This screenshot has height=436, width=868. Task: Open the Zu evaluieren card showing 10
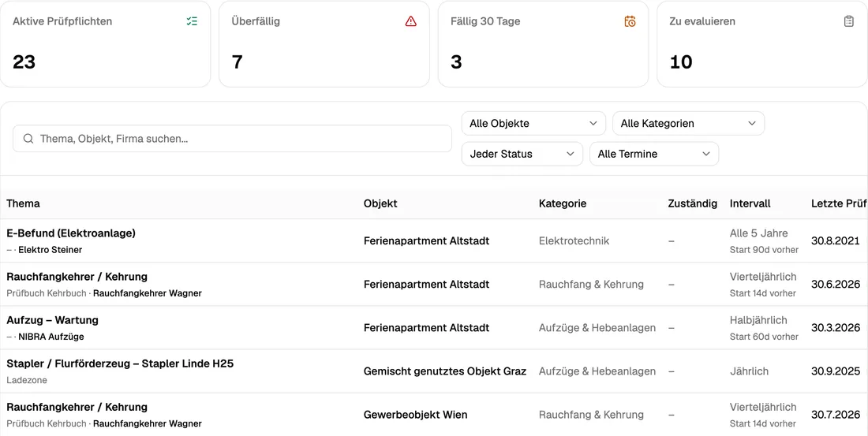(761, 43)
